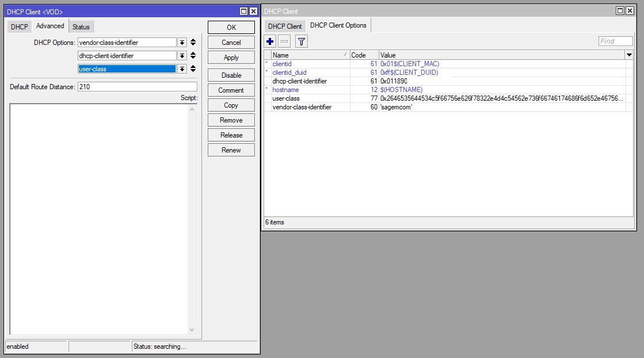
Task: Click code 77 in user-class row
Action: [x=374, y=98]
